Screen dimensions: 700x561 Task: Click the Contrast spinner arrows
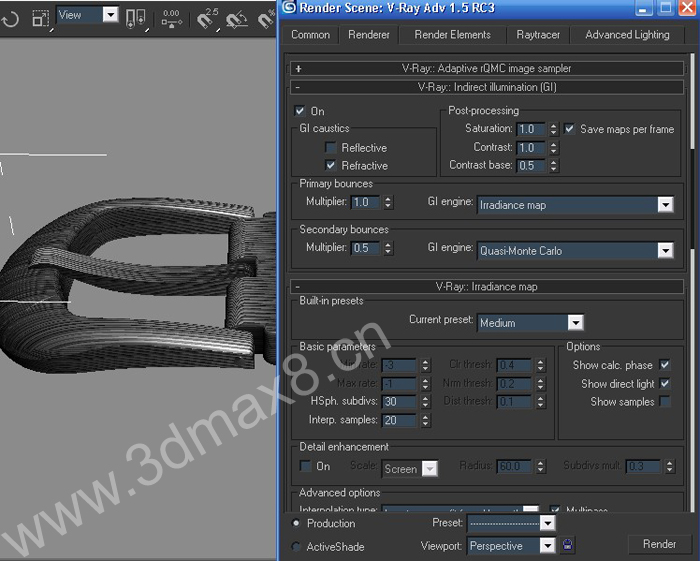click(x=554, y=148)
